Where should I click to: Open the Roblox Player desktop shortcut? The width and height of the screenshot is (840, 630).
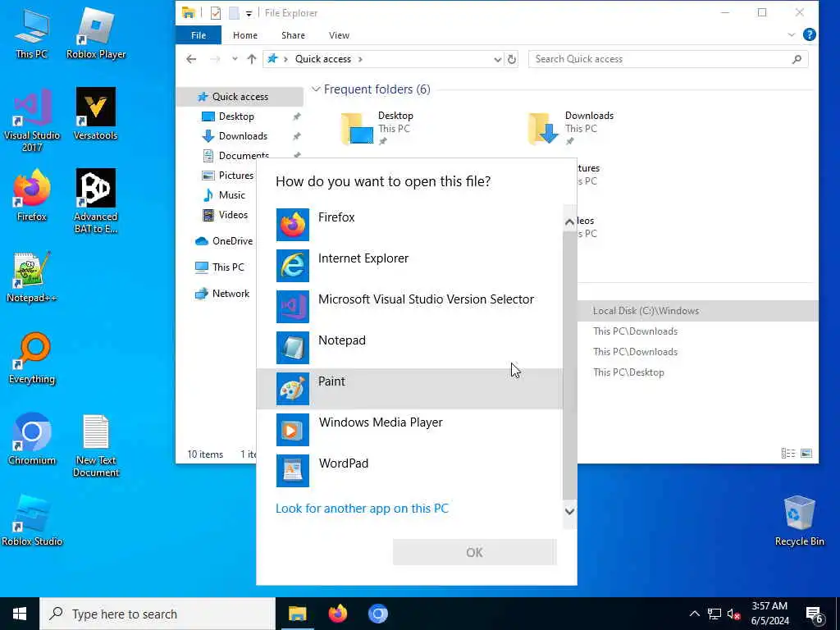pyautogui.click(x=96, y=33)
